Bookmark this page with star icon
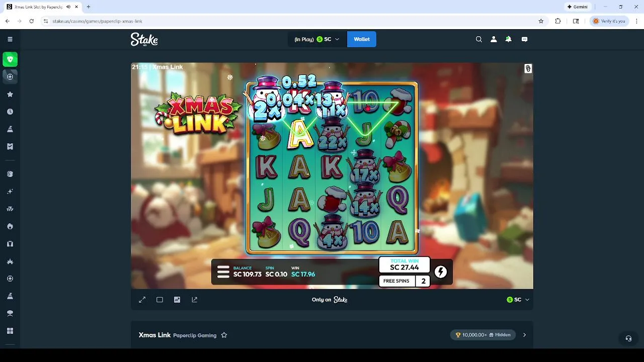Screen dimensions: 644x362 click(x=541, y=21)
